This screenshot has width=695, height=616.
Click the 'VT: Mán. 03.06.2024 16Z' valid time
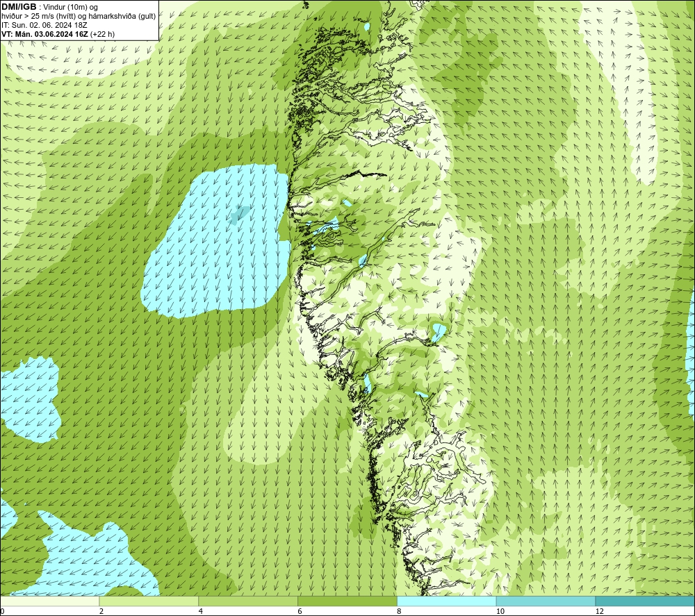(44, 34)
